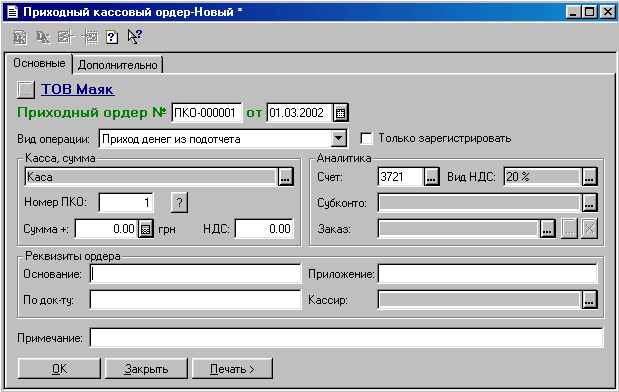Click the second toolbar icon with the 'Дк' mark
Viewport: 619px width, 392px height.
43,38
